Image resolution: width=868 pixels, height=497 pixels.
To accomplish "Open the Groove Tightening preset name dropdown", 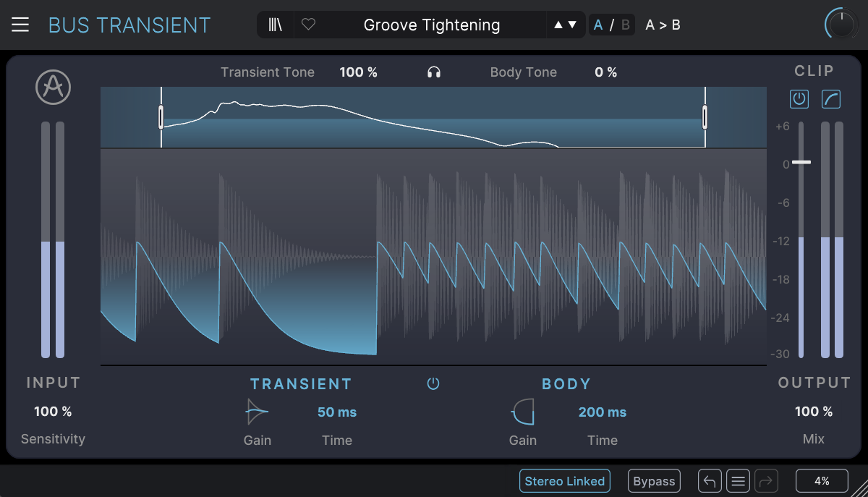I will [x=431, y=25].
